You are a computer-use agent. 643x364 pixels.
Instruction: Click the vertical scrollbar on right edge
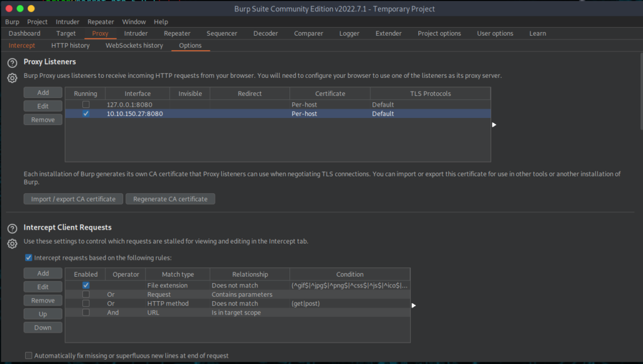pyautogui.click(x=641, y=92)
